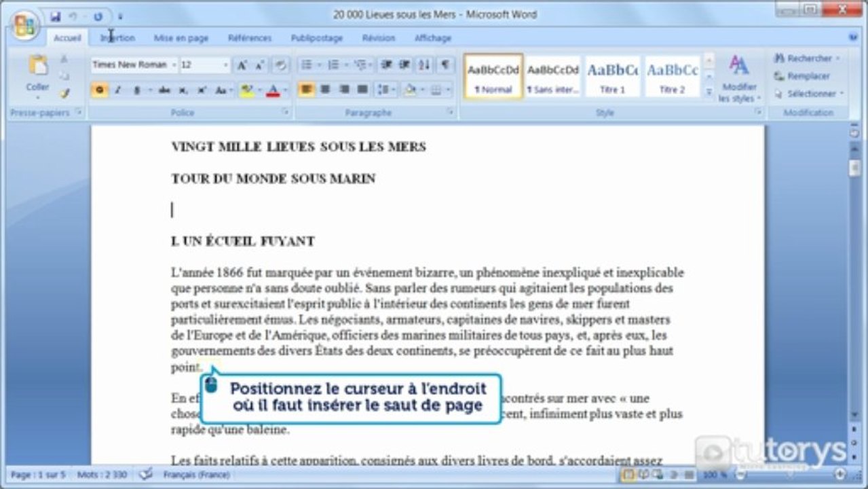The width and height of the screenshot is (868, 489).
Task: Increase the paragraph indent
Action: 404,65
